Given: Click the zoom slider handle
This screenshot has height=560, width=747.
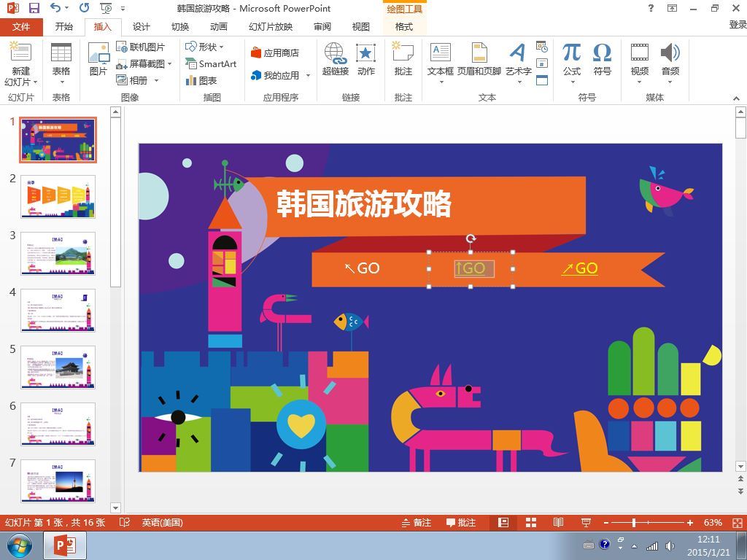Looking at the screenshot, I should (634, 523).
